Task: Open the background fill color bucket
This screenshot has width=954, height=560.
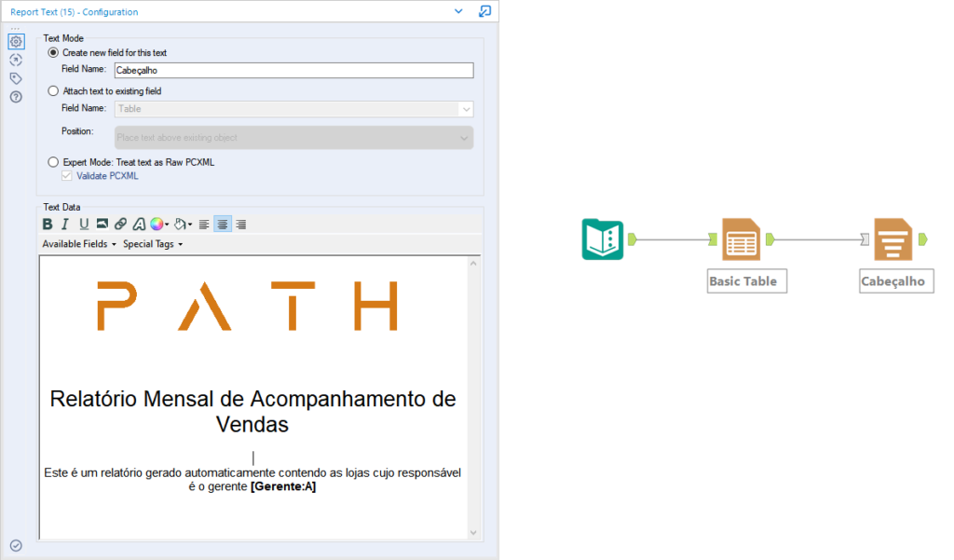Action: 183,224
